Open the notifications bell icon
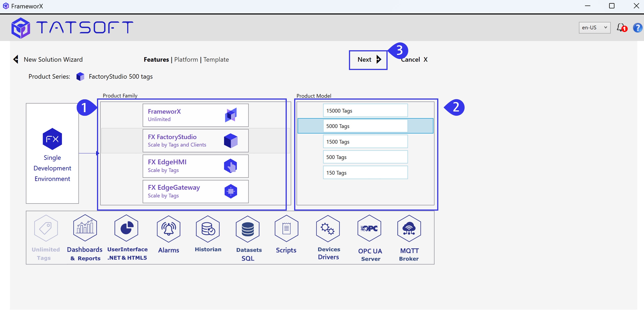Screen dimensions: 644x310 pos(622,27)
